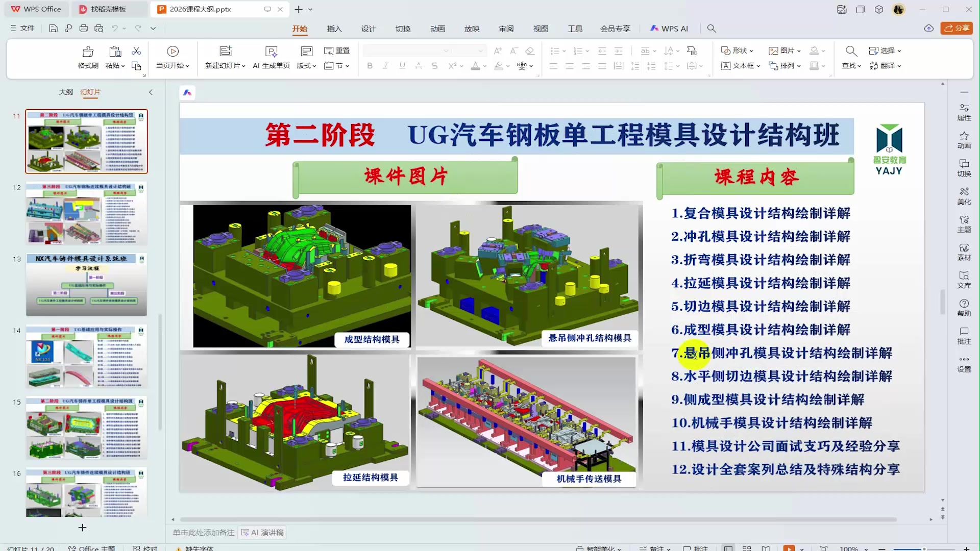
Task: Open the 文本框 text box tool
Action: click(x=739, y=66)
